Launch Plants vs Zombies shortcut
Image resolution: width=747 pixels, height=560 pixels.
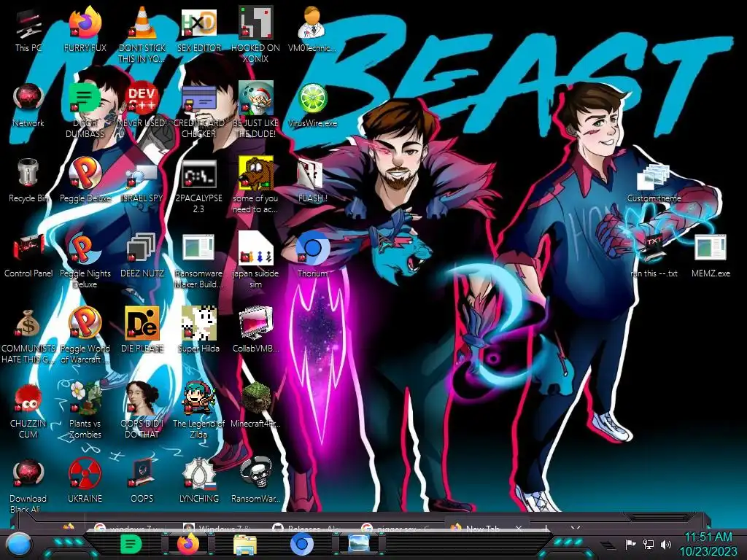click(85, 410)
